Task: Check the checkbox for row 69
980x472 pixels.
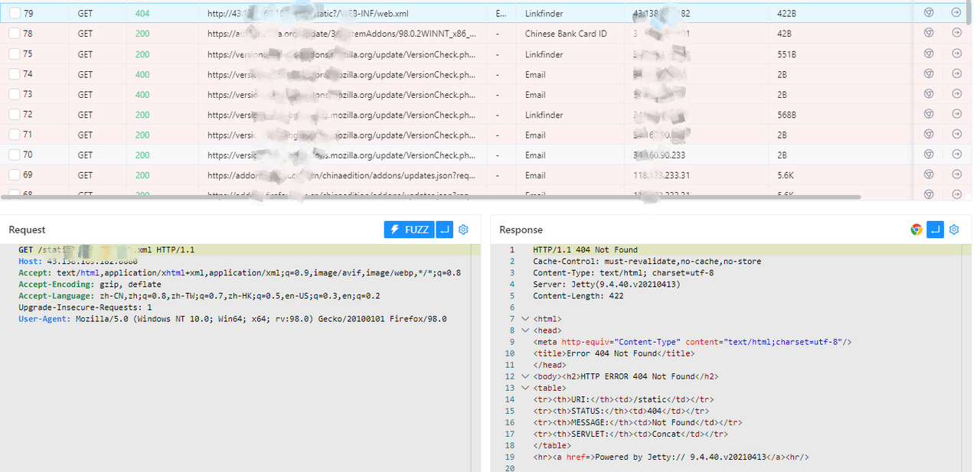Action: click(15, 175)
